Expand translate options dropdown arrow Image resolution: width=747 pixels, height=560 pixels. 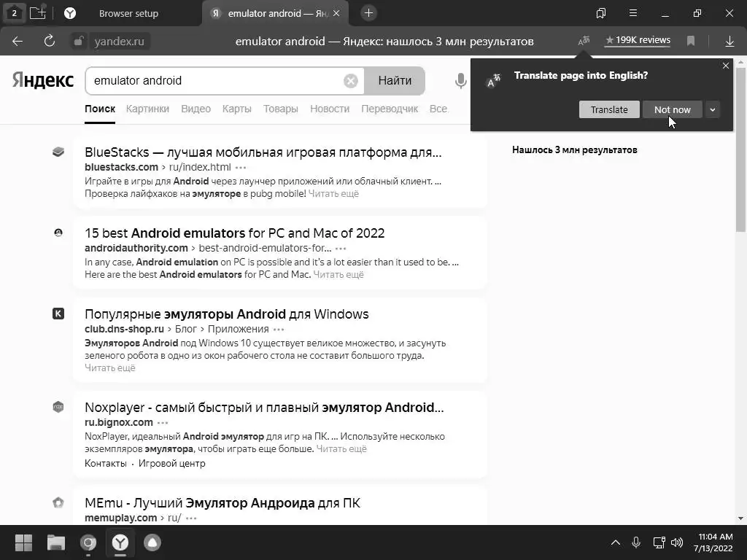tap(712, 109)
